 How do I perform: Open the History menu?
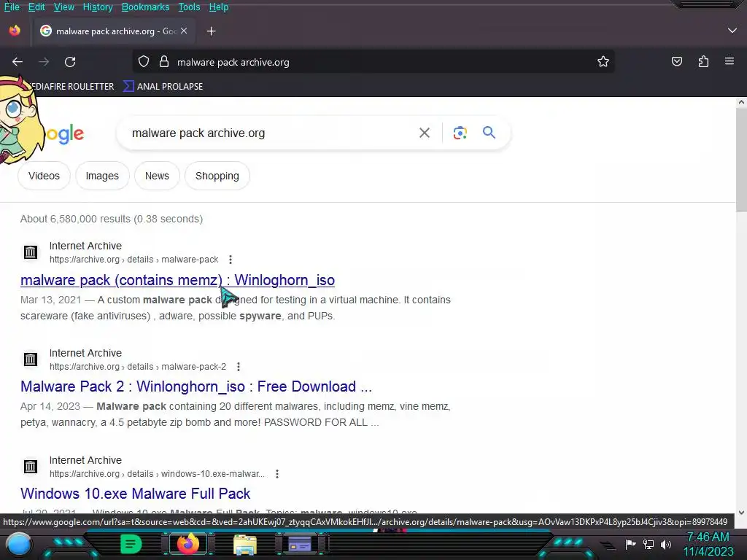[x=98, y=7]
